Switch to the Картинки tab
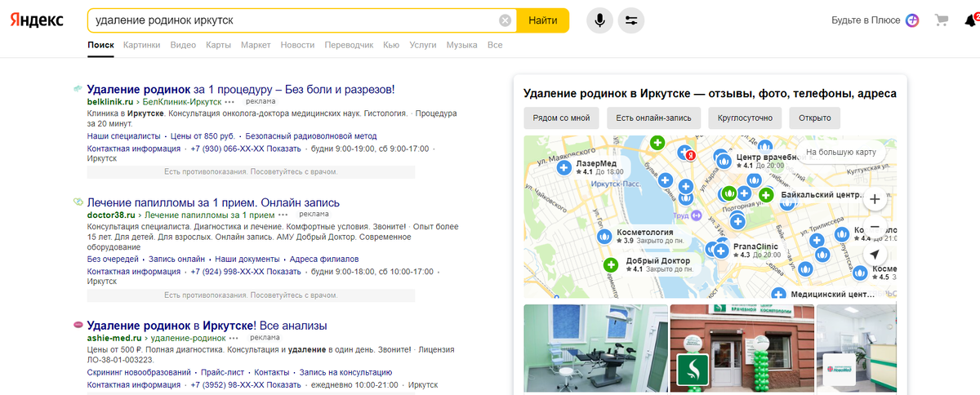 (141, 45)
